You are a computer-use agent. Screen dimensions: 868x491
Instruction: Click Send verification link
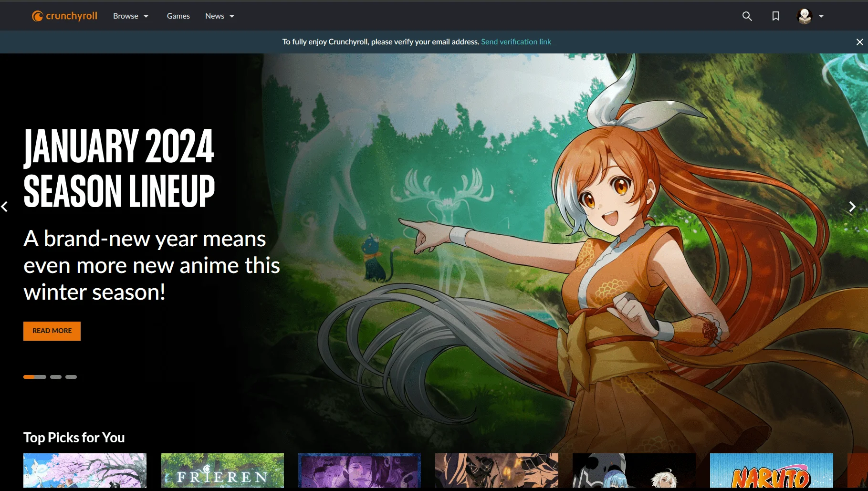click(x=516, y=42)
